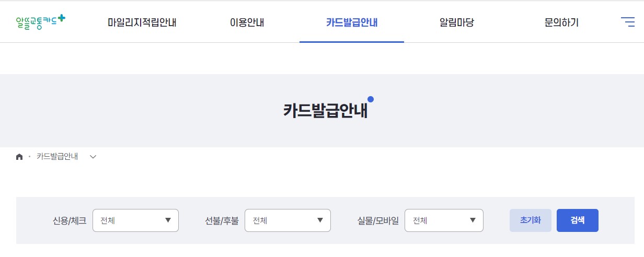The width and height of the screenshot is (644, 257).
Task: Open the 신용/체크 dropdown
Action: pyautogui.click(x=135, y=220)
